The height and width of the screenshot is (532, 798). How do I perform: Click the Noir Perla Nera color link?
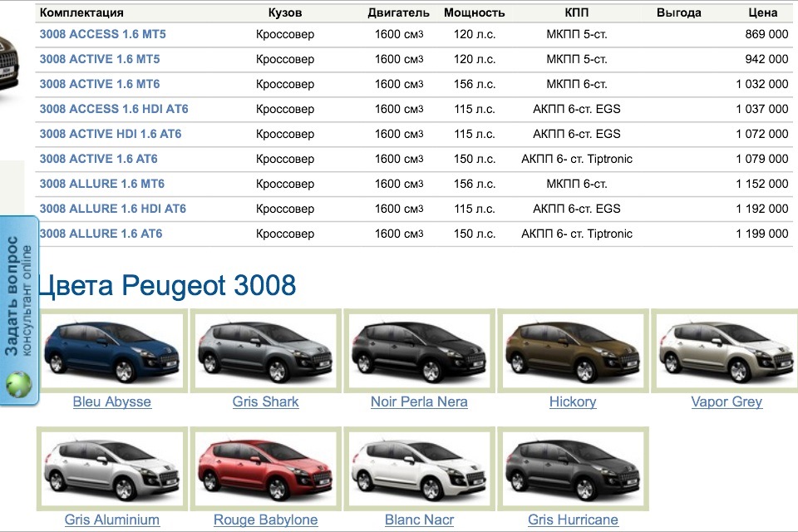[419, 401]
